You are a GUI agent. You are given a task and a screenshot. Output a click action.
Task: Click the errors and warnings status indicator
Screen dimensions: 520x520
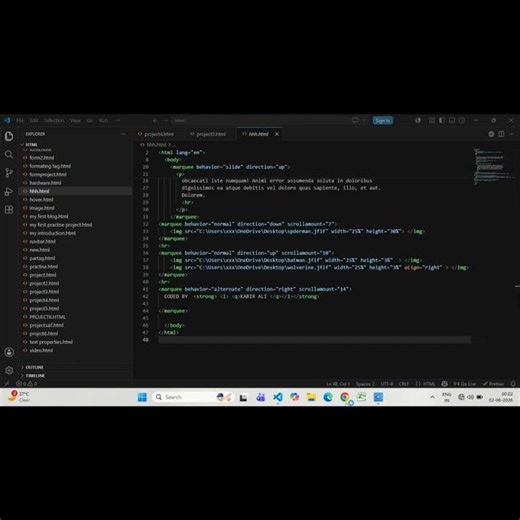coord(26,384)
